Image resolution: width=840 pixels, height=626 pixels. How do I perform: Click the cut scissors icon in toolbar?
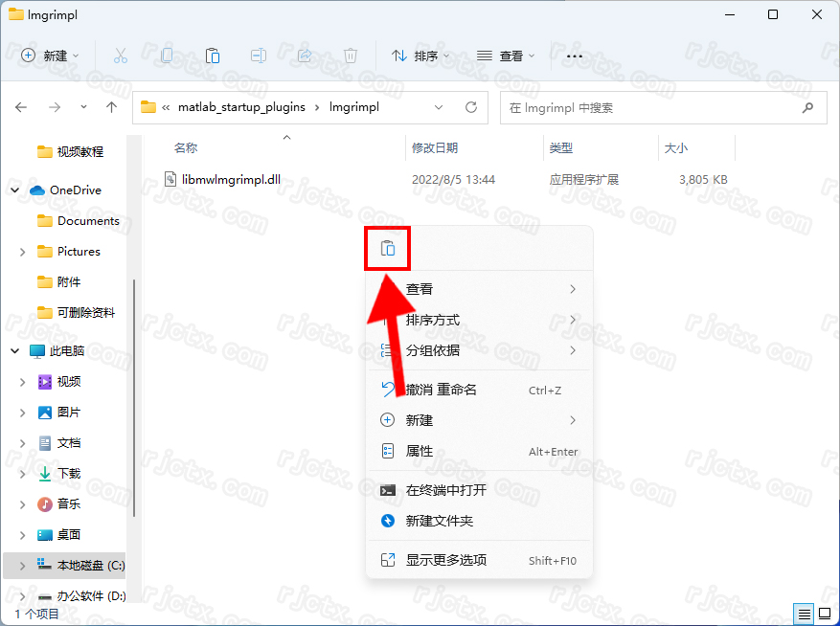click(120, 56)
